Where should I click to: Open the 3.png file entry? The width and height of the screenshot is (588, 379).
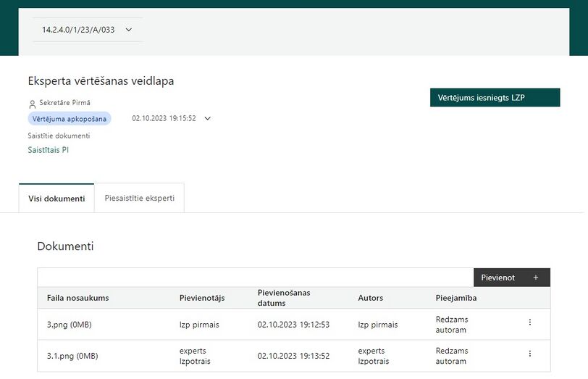(70, 325)
